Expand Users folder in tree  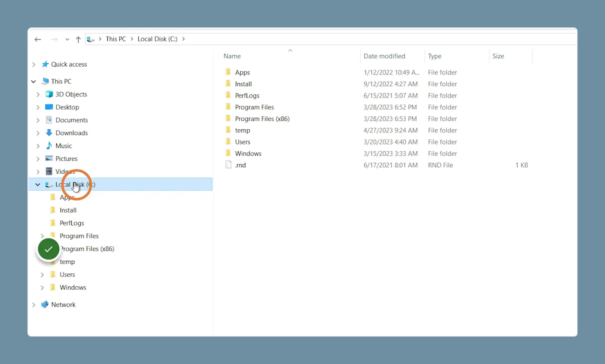[42, 275]
